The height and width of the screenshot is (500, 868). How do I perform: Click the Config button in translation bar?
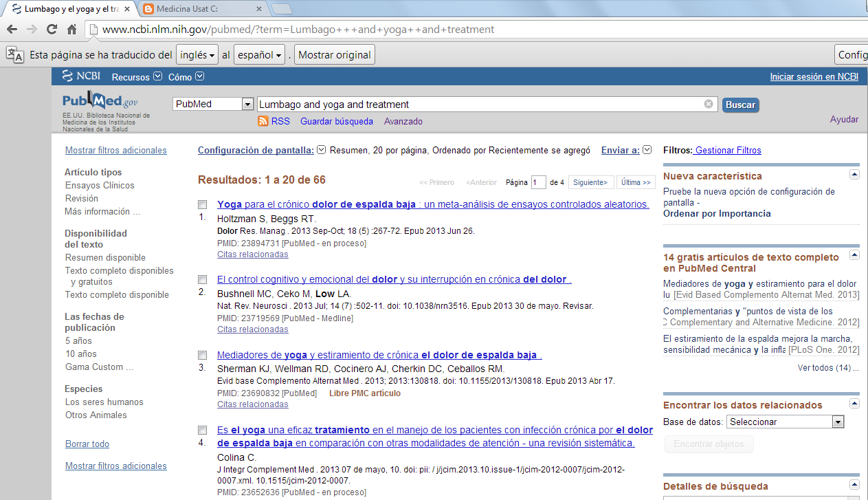[x=852, y=55]
